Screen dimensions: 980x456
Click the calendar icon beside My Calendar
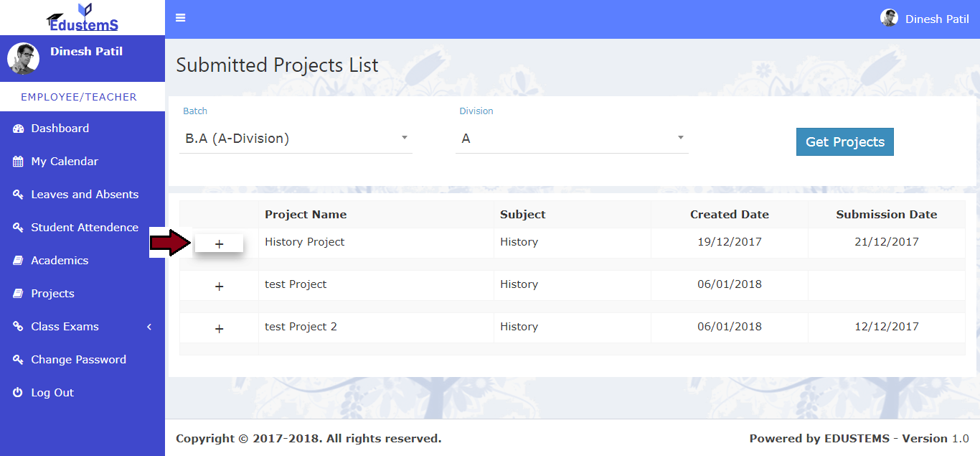(18, 162)
